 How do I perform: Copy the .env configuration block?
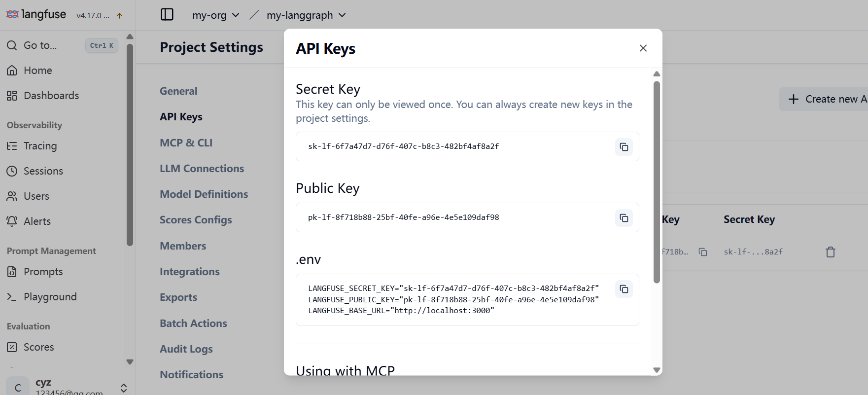pos(624,289)
